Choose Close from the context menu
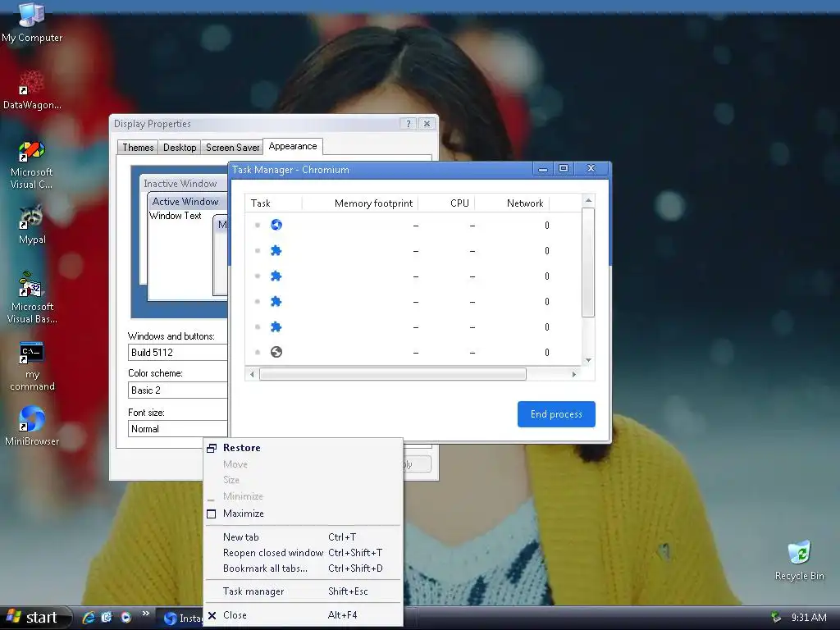 click(304, 615)
